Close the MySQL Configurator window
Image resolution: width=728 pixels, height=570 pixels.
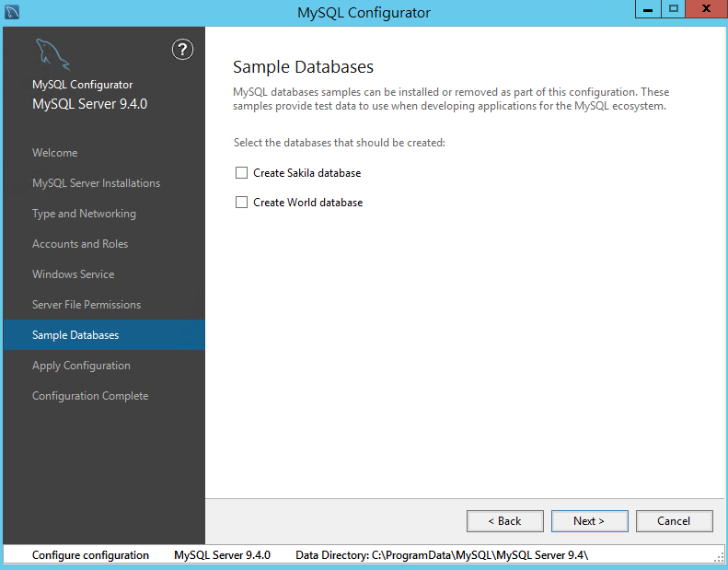pyautogui.click(x=706, y=9)
